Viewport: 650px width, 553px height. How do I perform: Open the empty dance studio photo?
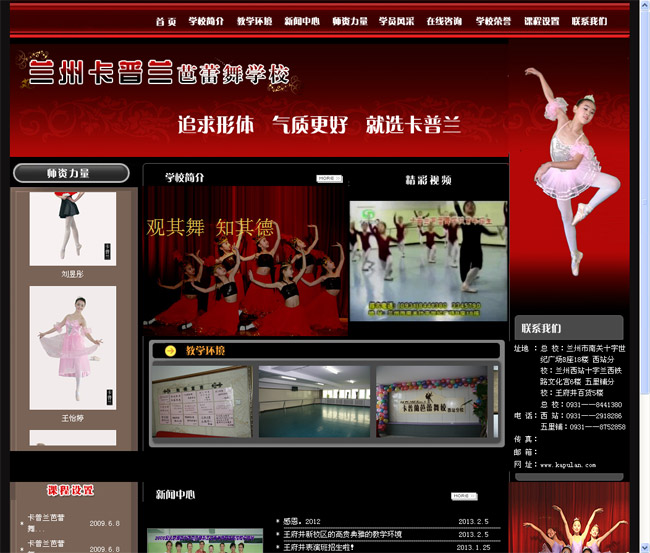click(314, 401)
